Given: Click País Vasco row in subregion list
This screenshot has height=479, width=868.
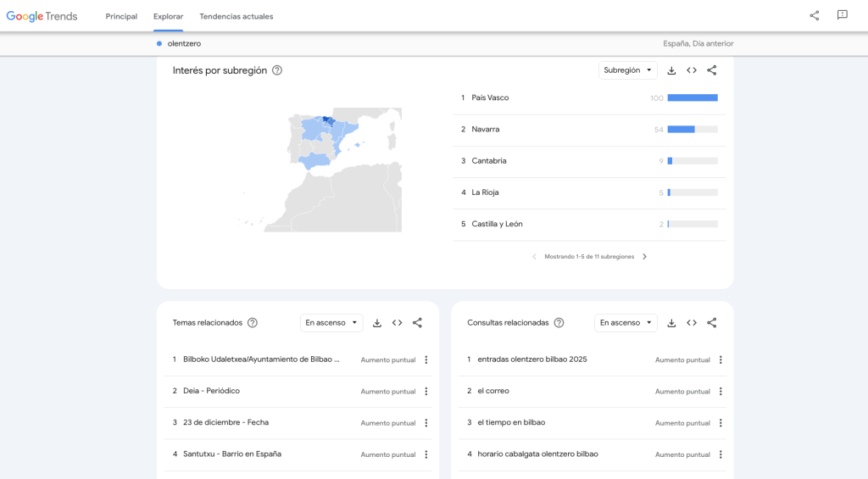Looking at the screenshot, I should pos(490,97).
